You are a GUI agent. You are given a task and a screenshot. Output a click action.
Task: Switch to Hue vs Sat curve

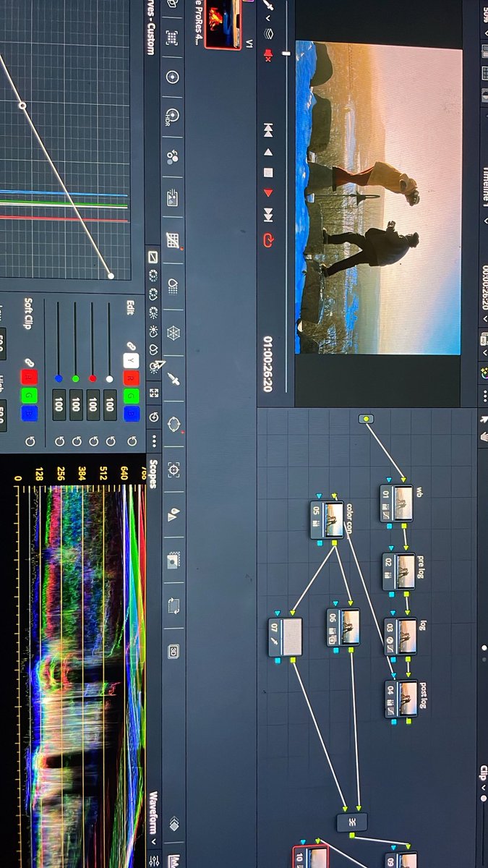point(153,295)
